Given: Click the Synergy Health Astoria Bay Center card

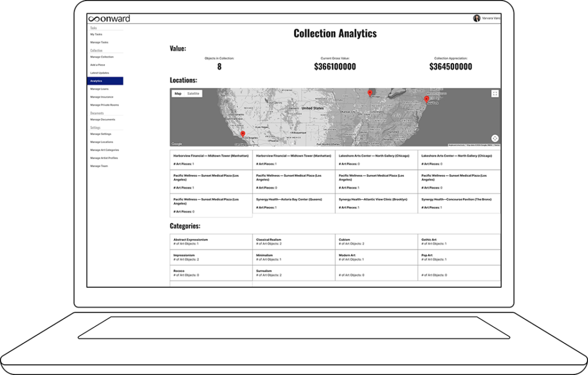Looking at the screenshot, I should coord(293,203).
